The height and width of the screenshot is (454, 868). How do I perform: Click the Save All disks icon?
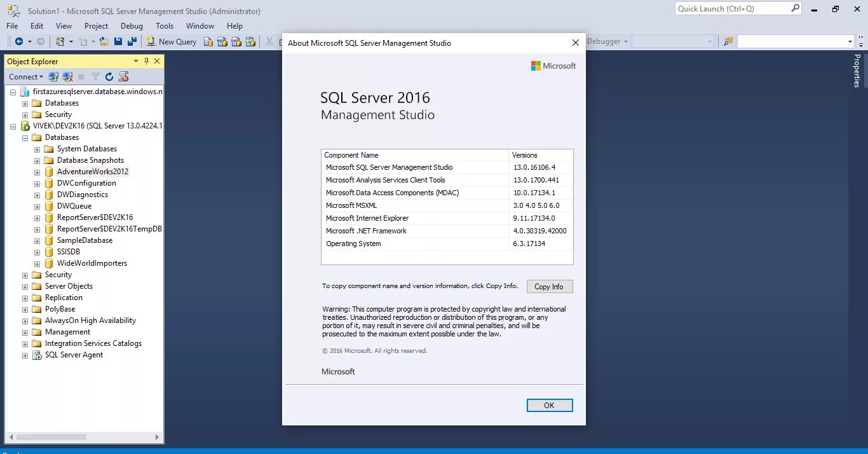click(x=132, y=41)
